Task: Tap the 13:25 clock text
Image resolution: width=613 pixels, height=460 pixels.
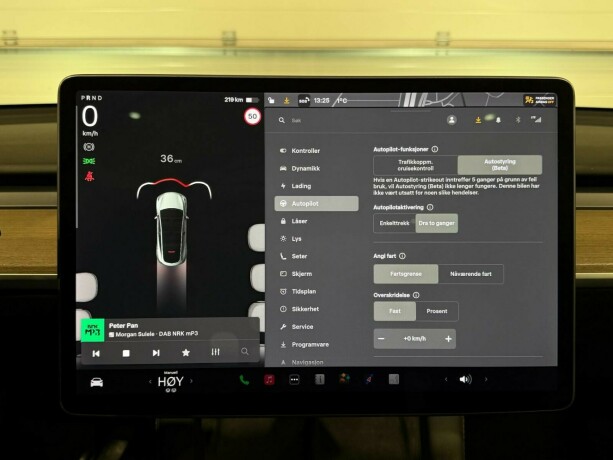Action: point(321,100)
